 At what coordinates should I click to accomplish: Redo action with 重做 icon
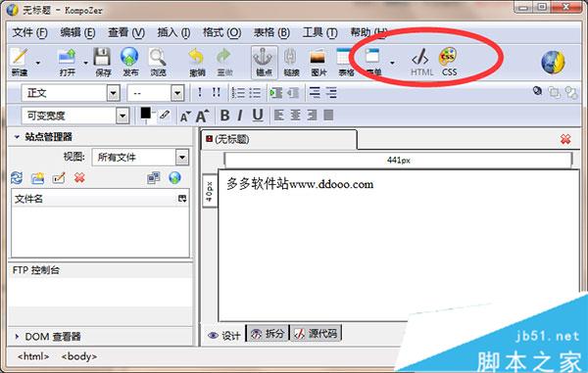tap(224, 63)
